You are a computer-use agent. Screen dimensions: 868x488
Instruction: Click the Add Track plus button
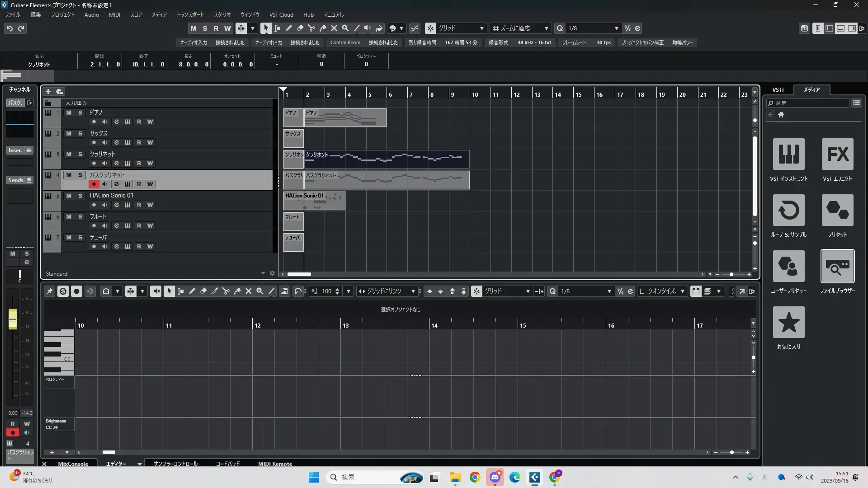(x=48, y=91)
